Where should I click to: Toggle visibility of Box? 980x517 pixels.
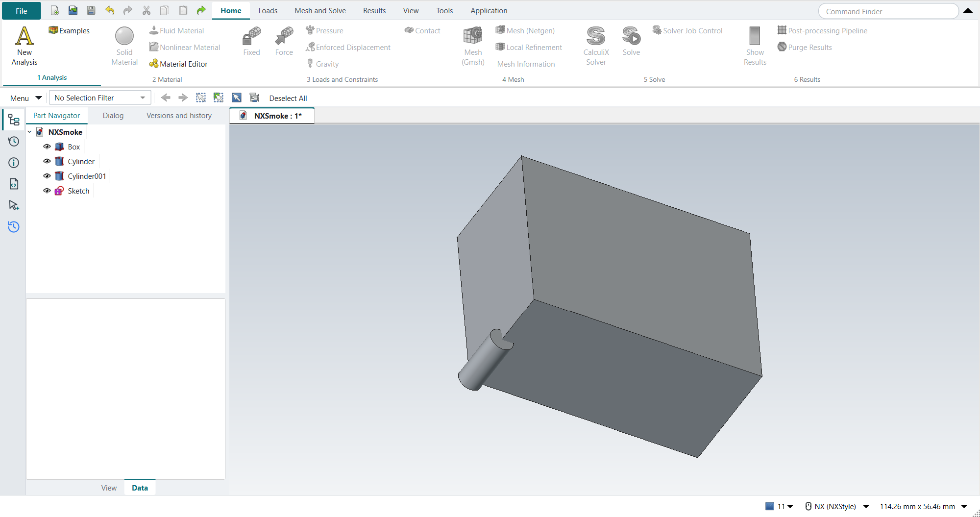pyautogui.click(x=47, y=147)
